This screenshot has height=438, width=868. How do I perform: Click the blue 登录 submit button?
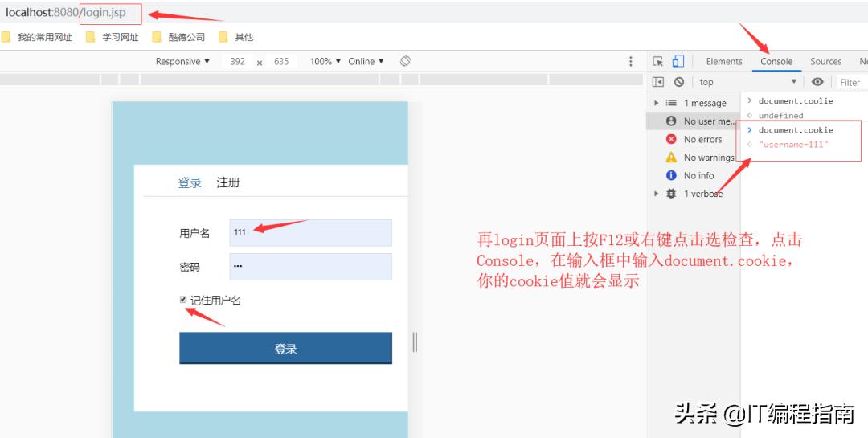coord(285,348)
